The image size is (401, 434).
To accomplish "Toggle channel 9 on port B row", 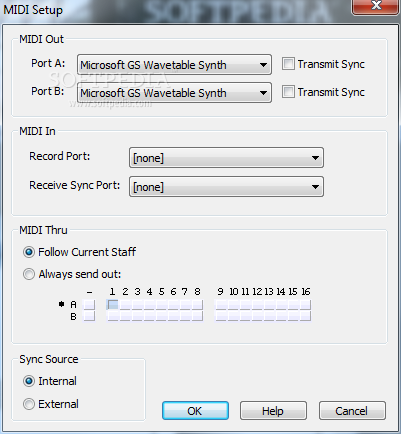I will pos(221,316).
